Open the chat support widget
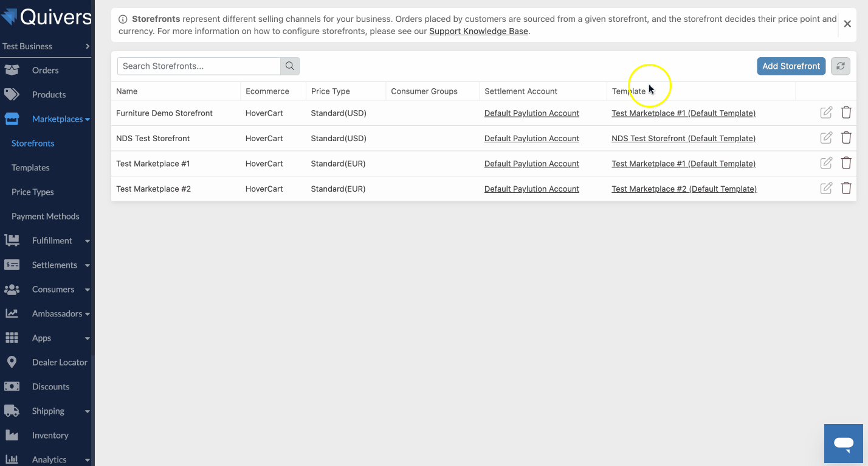The width and height of the screenshot is (868, 466). click(844, 443)
